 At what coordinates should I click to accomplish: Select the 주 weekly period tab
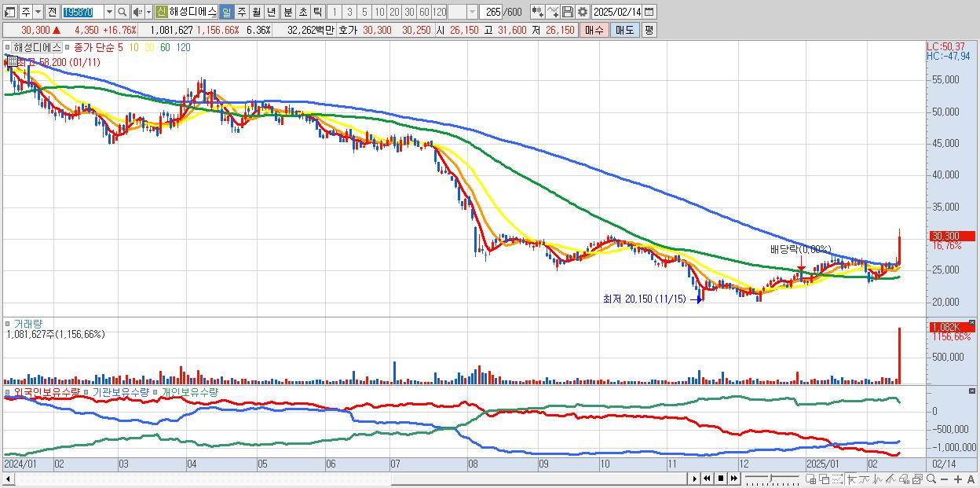[x=241, y=12]
